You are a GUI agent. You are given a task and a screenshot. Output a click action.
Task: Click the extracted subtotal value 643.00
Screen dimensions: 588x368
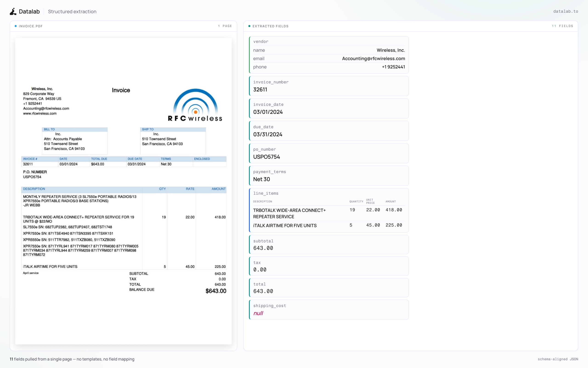[x=263, y=248]
